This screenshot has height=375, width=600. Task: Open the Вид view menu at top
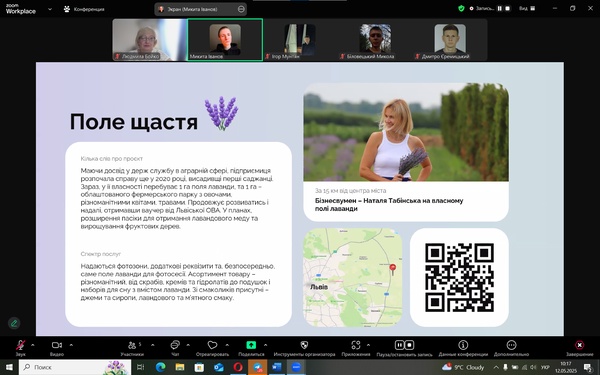pyautogui.click(x=527, y=8)
